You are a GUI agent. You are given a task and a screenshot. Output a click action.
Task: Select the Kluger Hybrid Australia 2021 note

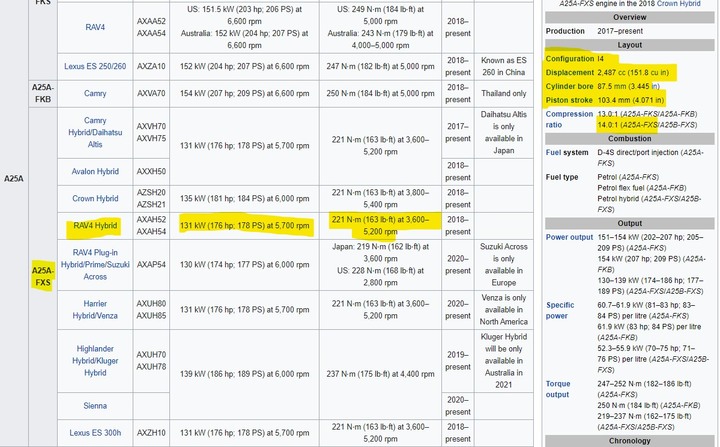(x=504, y=361)
